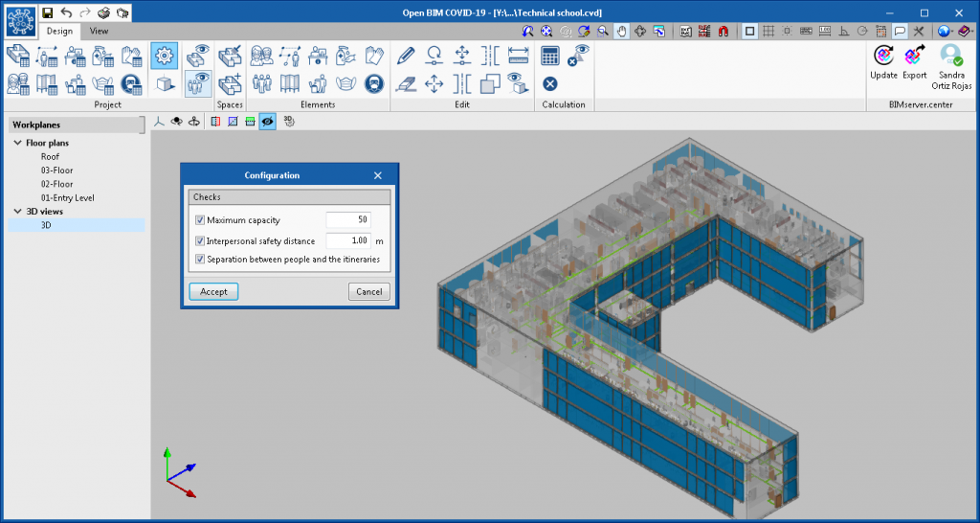Image resolution: width=980 pixels, height=523 pixels.
Task: Click the Export icon
Action: 914,56
